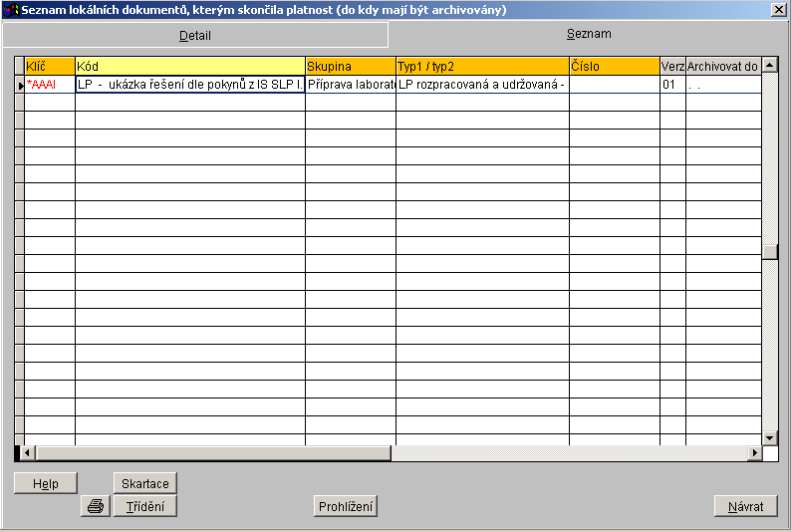Click the printer icon button
Screen dimensions: 791x532
pyautogui.click(x=96, y=506)
